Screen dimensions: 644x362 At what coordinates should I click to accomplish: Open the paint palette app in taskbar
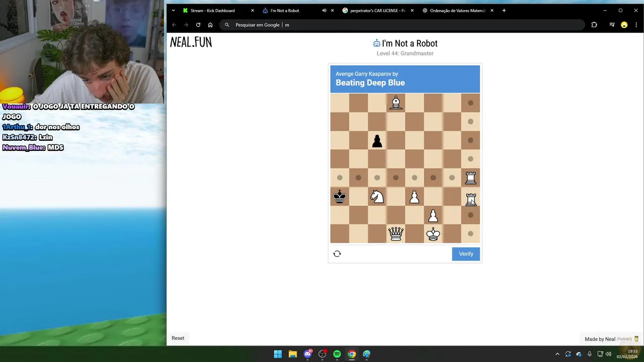(367, 354)
